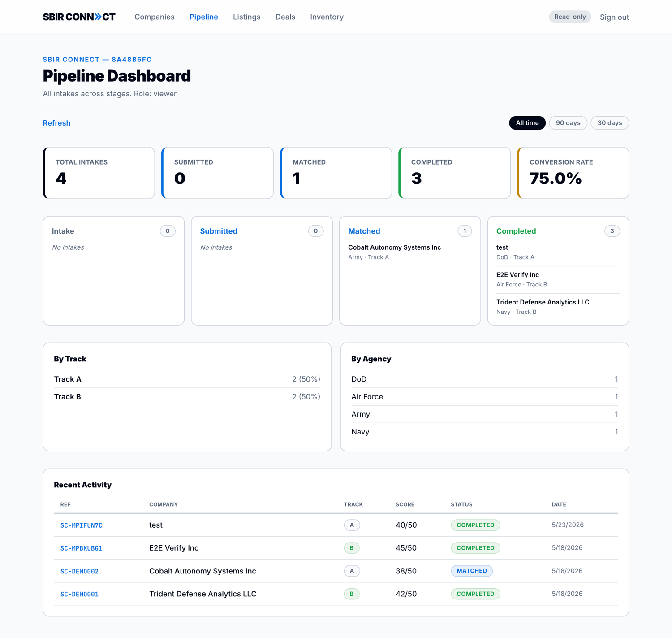The image size is (672, 638).
Task: Click the COMPANY column header
Action: click(164, 504)
